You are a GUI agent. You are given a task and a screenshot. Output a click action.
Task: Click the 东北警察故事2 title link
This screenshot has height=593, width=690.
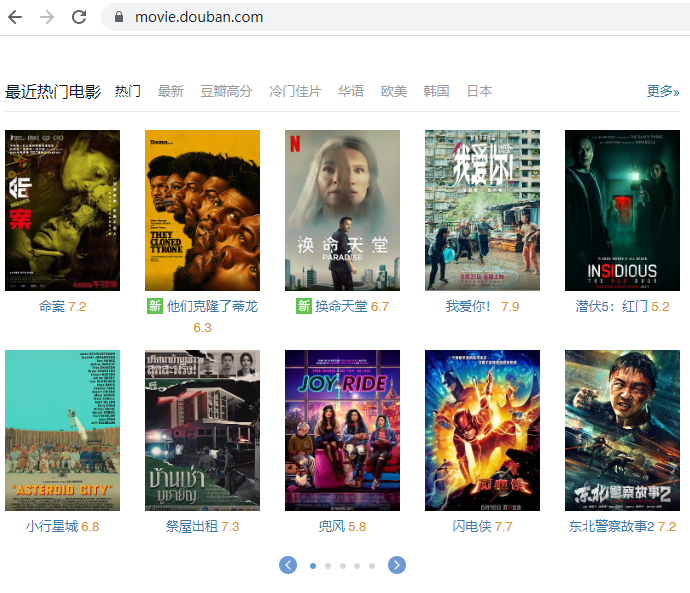click(612, 526)
